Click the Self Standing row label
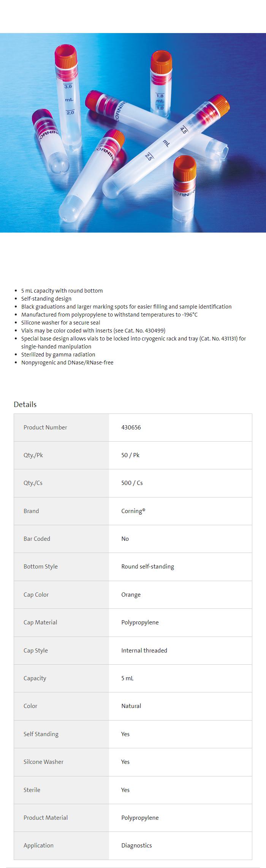Viewport: 266px width, 868px height. pos(41,734)
